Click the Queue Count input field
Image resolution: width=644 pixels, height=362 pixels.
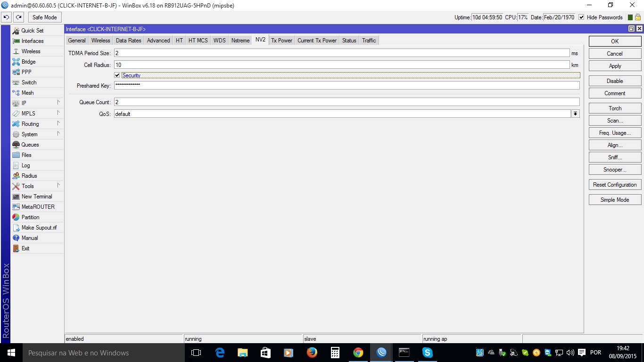(x=347, y=102)
